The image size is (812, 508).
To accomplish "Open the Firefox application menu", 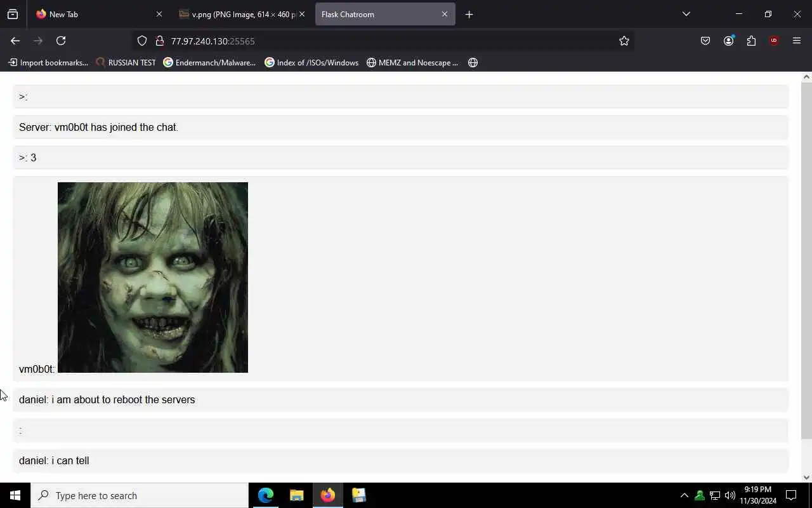I will point(797,41).
